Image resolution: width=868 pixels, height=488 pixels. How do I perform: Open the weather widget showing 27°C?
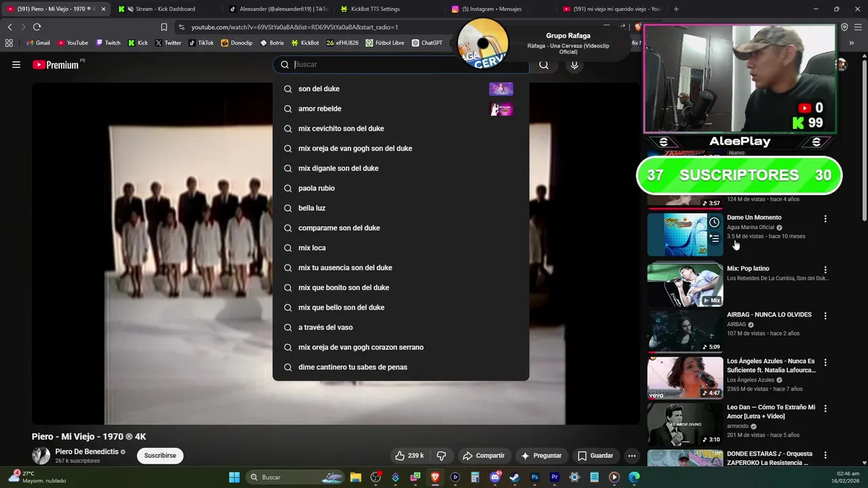pyautogui.click(x=37, y=477)
